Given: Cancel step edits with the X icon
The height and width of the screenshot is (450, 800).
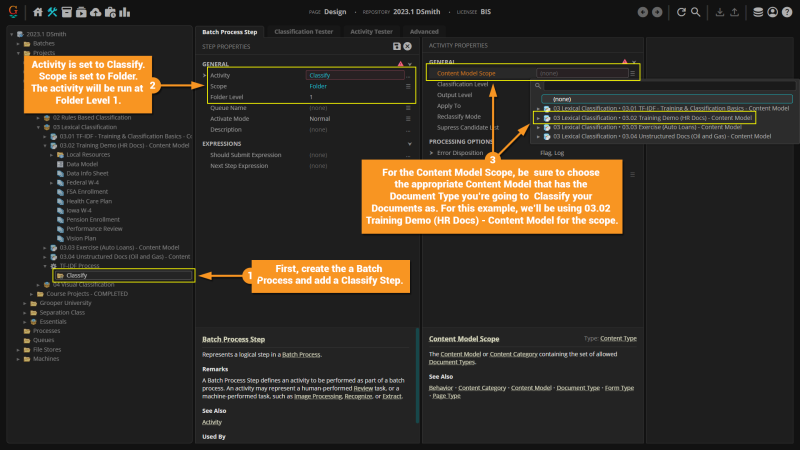Looking at the screenshot, I should [408, 46].
